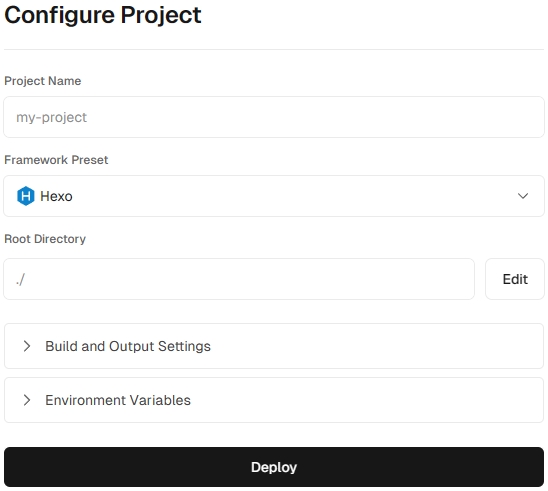The image size is (548, 491).
Task: Open the Framework Preset dropdown showing Hexo
Action: (x=274, y=196)
